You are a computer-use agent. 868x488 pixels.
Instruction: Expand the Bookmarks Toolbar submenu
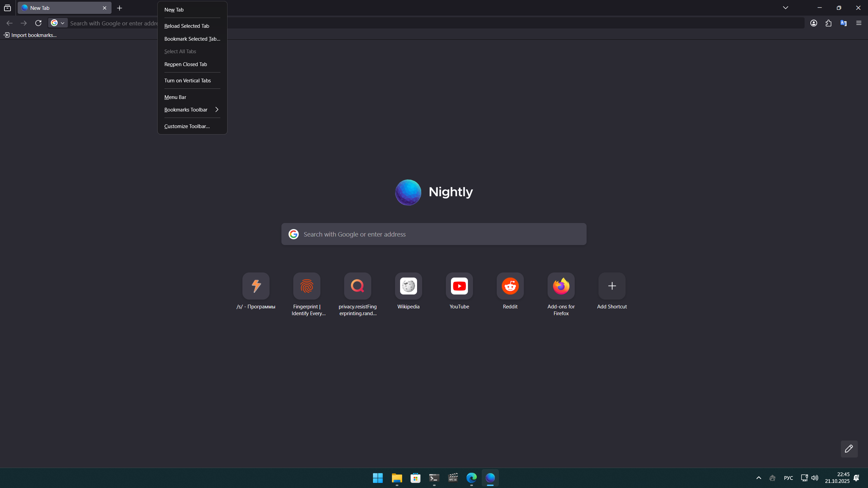coord(192,110)
